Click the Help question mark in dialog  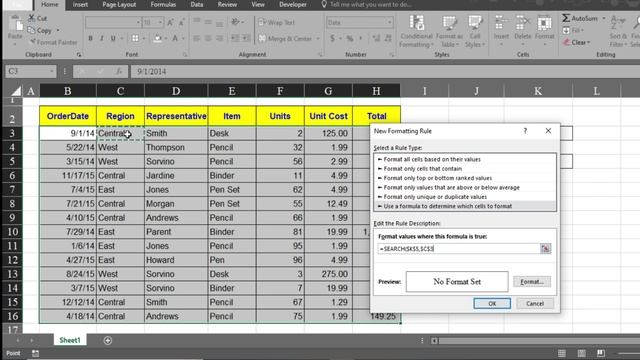[525, 131]
